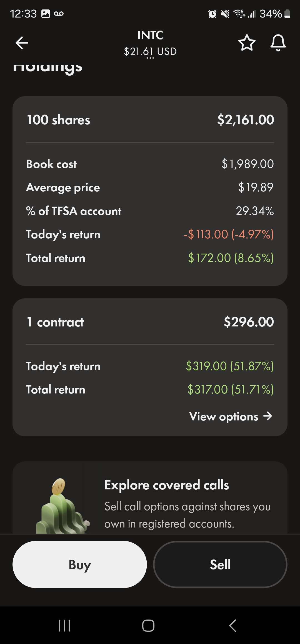The image size is (300, 644).
Task: Add INTC to watchlist with star icon
Action: (247, 43)
